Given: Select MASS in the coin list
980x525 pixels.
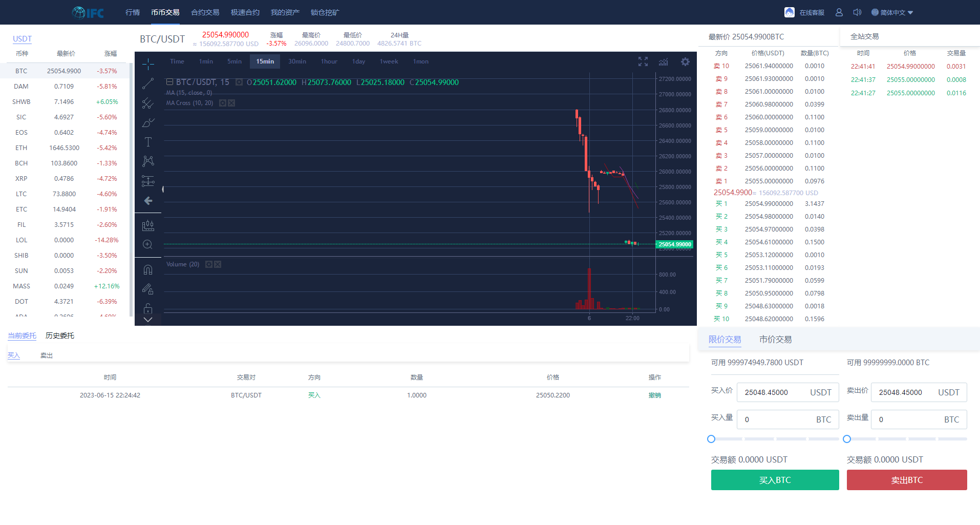Looking at the screenshot, I should click(65, 286).
